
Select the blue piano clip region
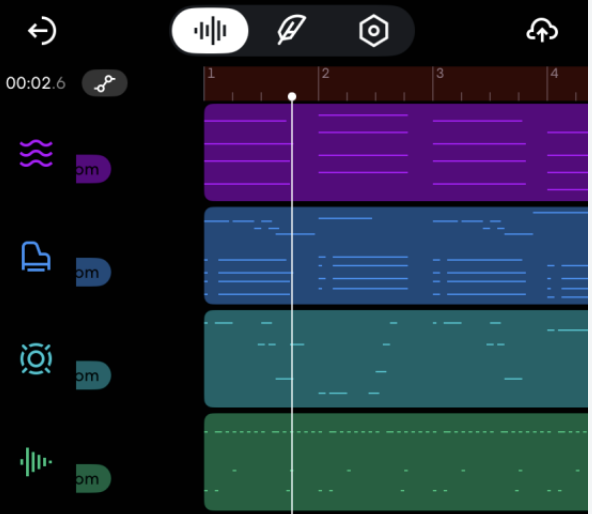pos(396,256)
